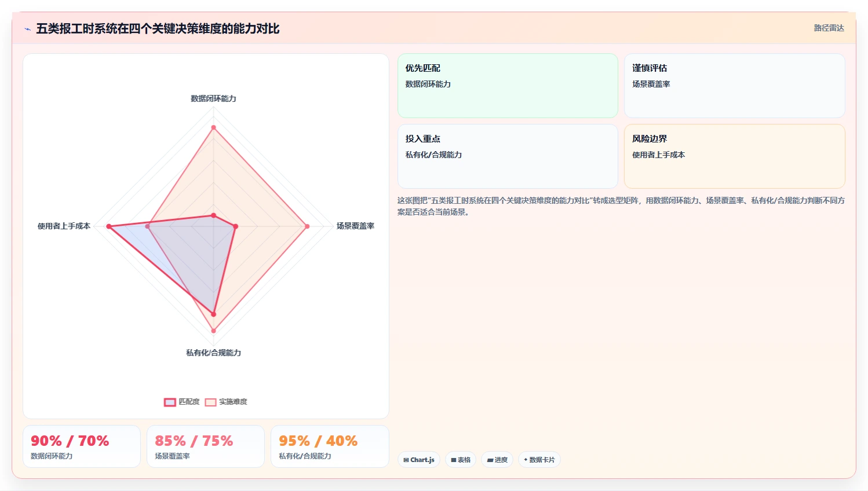This screenshot has width=868, height=491.
Task: Click the 使用者上手成本 radar axis label
Action: pos(64,226)
